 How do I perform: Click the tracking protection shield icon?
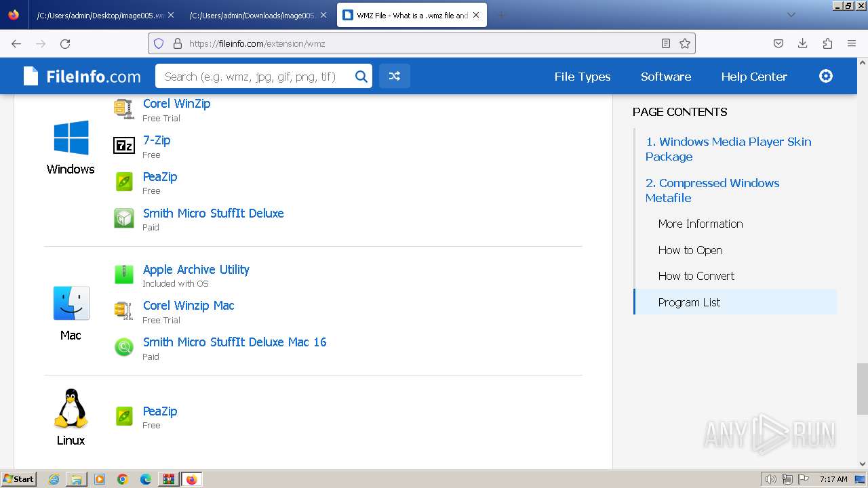click(159, 43)
